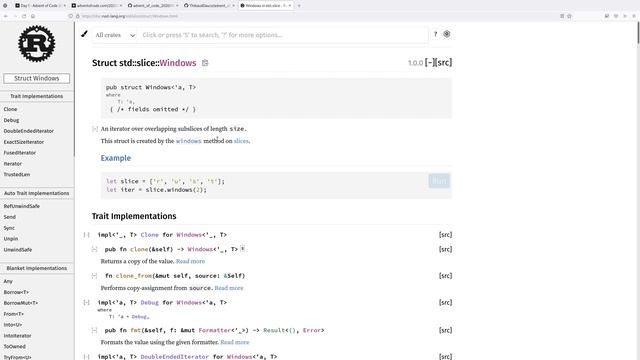The image size is (640, 360).
Task: Close the 'Windows in std::slice' tab
Action: point(290,6)
